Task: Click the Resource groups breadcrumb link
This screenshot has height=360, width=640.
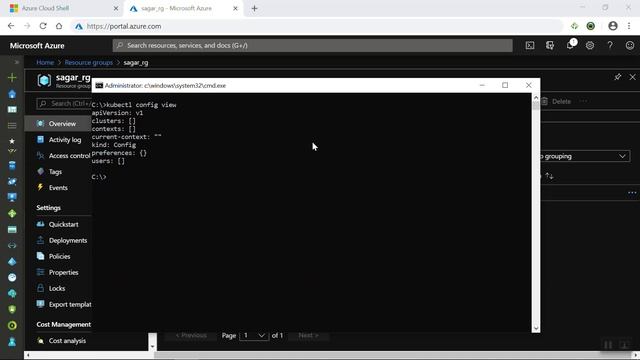Action: (x=89, y=62)
